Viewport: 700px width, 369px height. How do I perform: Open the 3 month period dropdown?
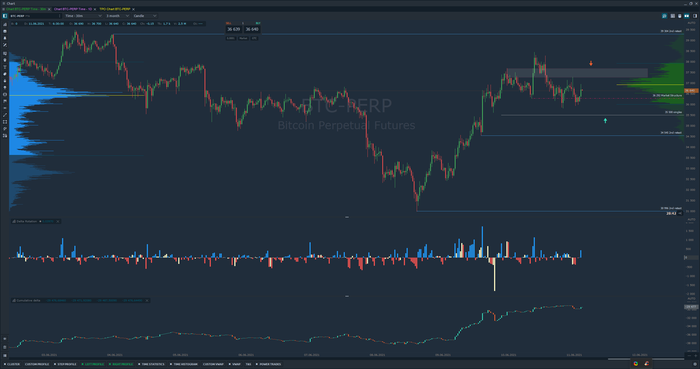pyautogui.click(x=117, y=16)
